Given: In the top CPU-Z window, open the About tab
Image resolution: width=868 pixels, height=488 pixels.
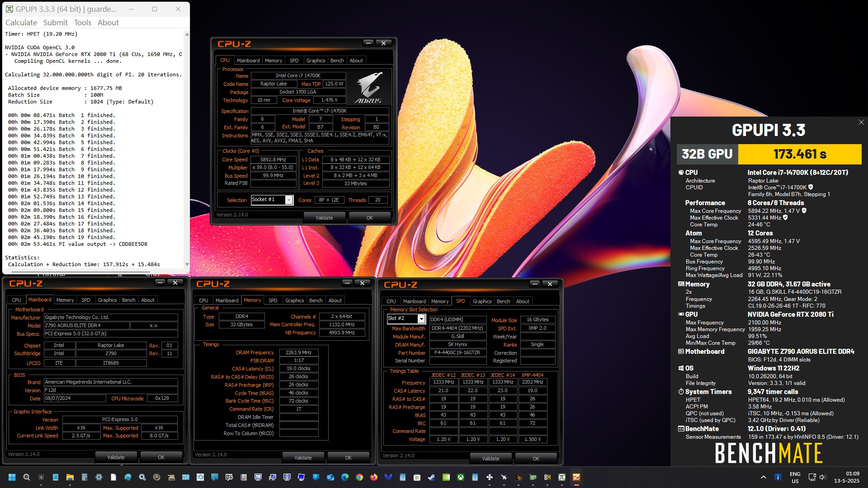Looking at the screenshot, I should 356,60.
